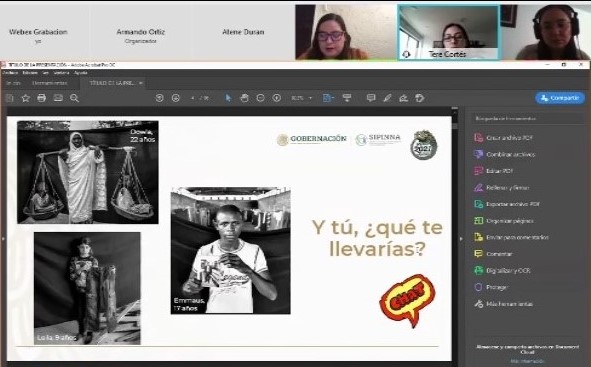
Task: Click the arrow selection tool
Action: click(228, 98)
